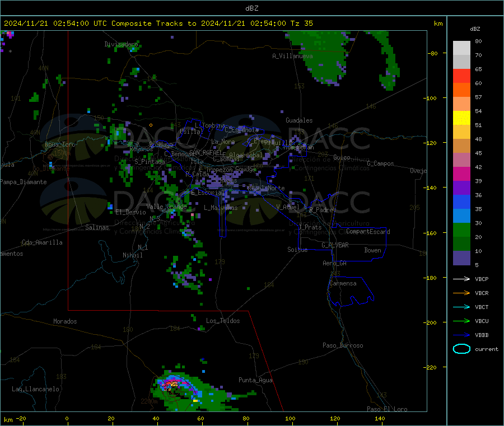Screen dimensions: 504x426
Task: Click the 'CompantEscard' map label
Action: pos(368,231)
